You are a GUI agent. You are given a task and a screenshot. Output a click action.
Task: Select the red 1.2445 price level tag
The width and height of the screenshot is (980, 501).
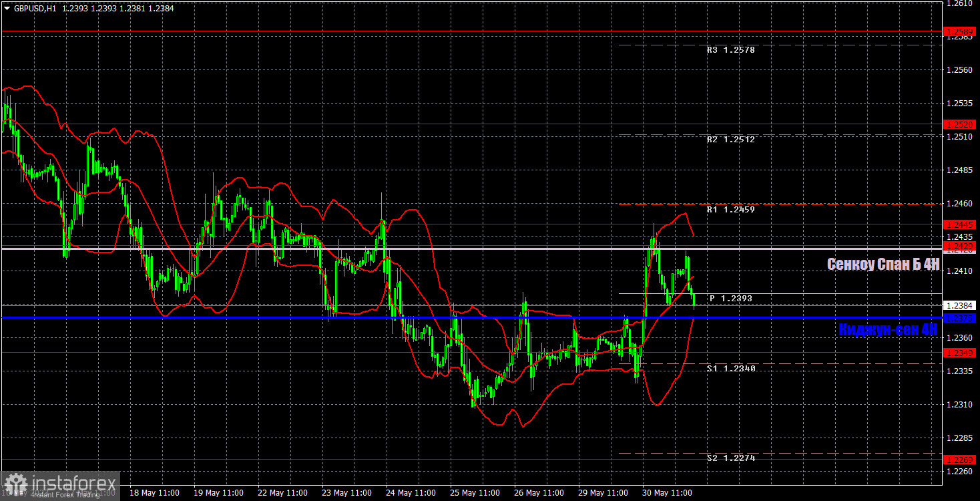click(x=960, y=224)
